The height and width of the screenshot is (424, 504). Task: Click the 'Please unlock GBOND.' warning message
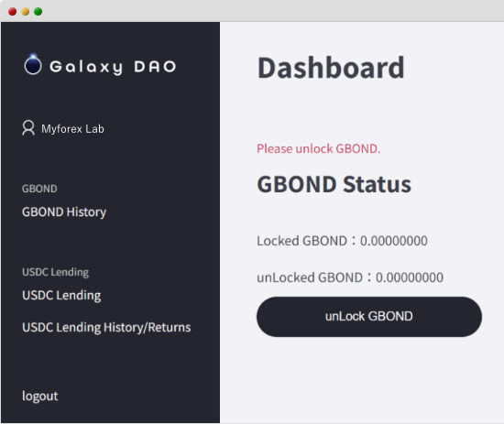point(319,148)
